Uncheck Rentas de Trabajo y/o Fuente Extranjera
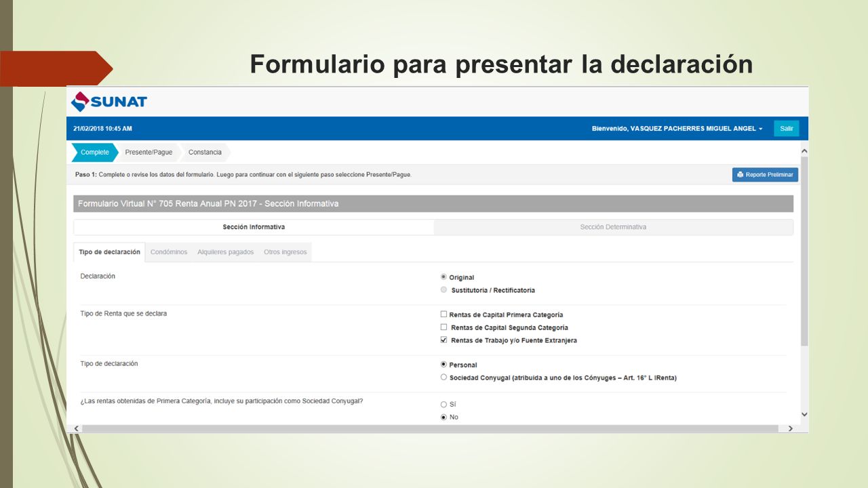This screenshot has width=868, height=488. (443, 340)
